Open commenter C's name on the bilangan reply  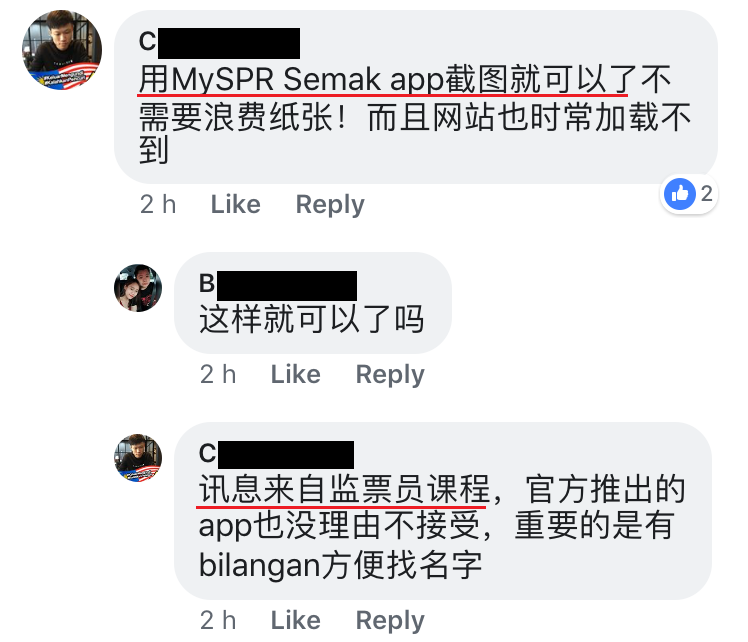276,454
